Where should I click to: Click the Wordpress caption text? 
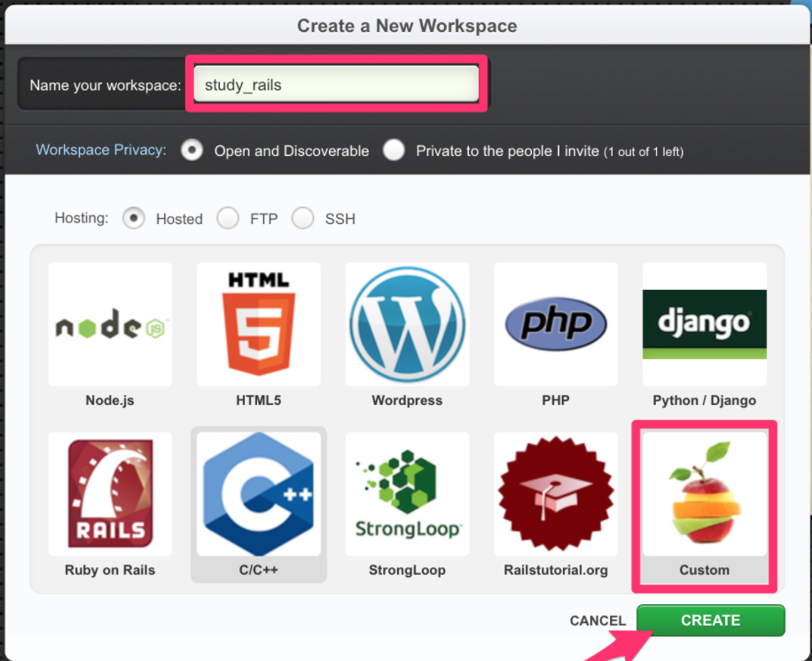[407, 400]
